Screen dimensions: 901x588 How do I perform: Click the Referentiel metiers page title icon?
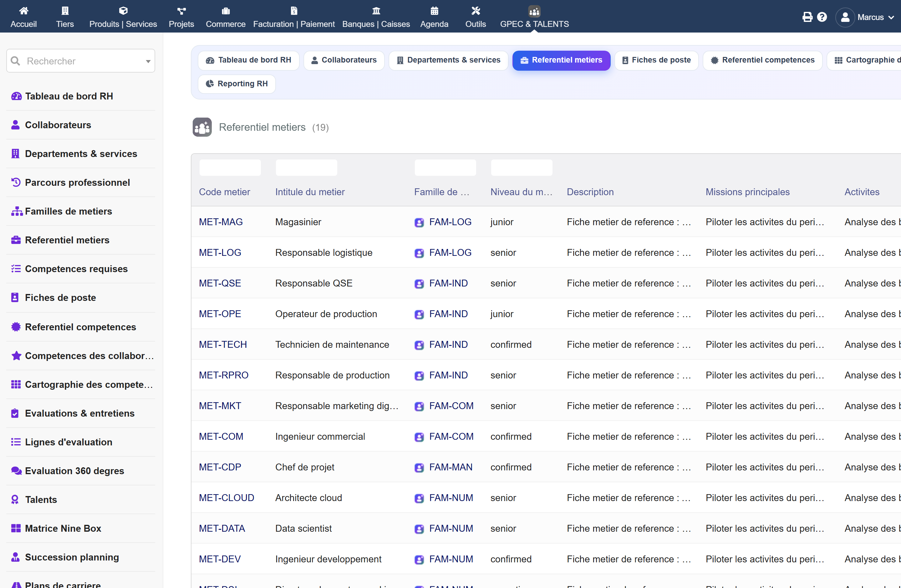tap(202, 127)
